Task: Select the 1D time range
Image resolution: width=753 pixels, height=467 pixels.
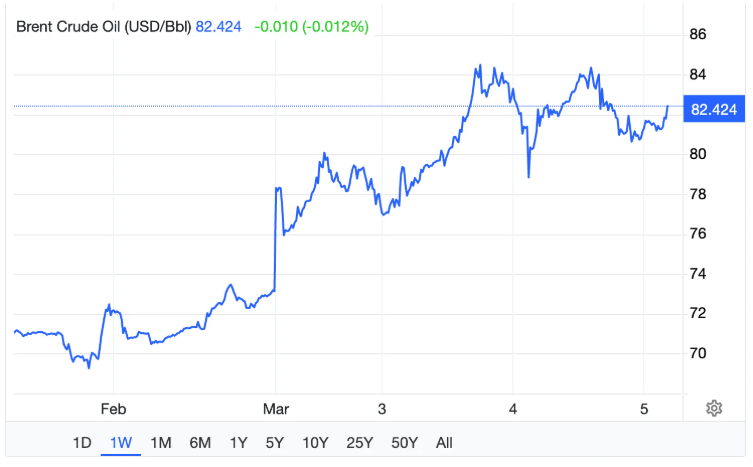Action: coord(82,443)
